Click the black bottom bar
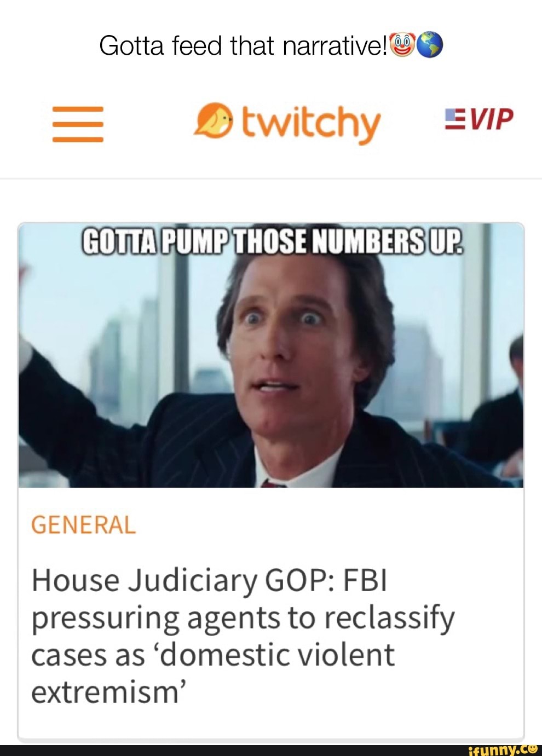Viewport: 542px width, 756px height. [271, 750]
